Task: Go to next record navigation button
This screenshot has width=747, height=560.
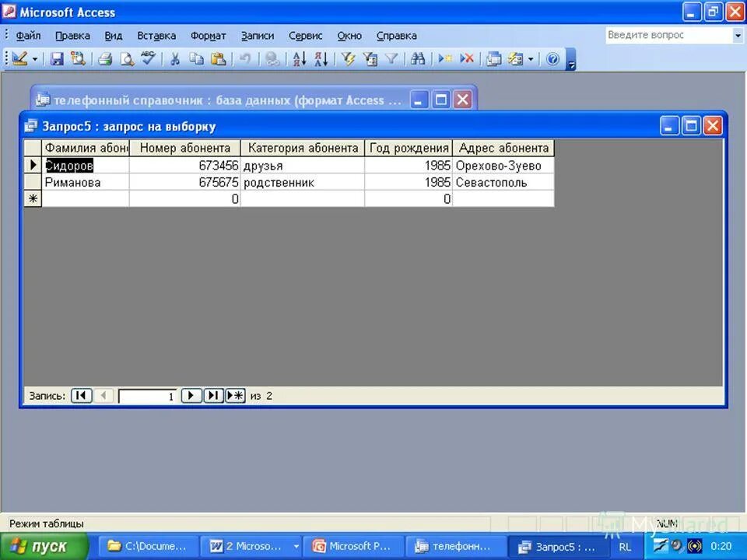Action: [x=191, y=395]
